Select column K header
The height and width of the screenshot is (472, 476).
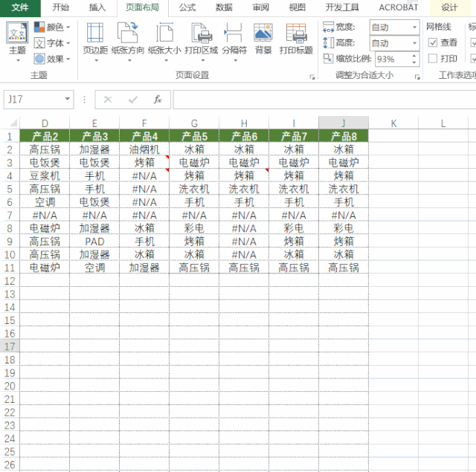[x=393, y=123]
